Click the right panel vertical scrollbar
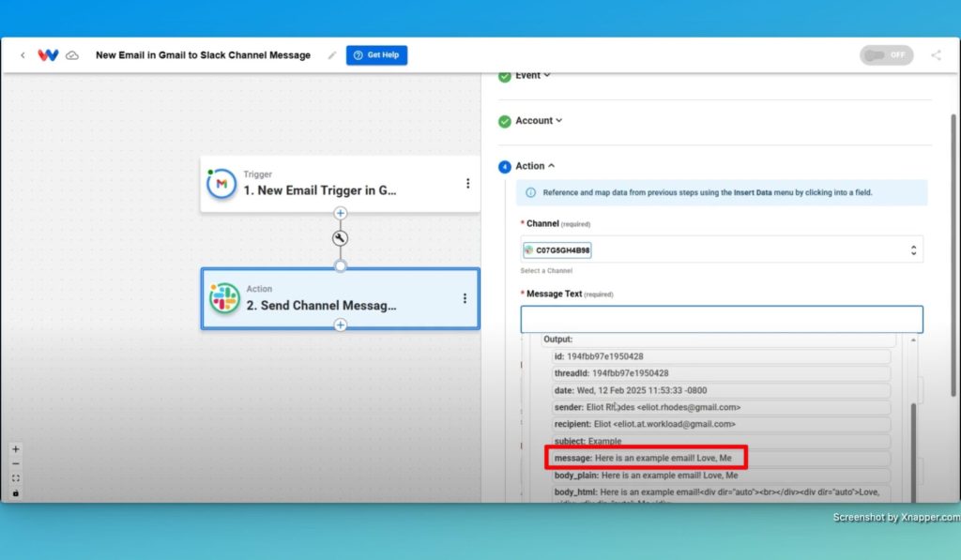Screen dimensions: 961x560 click(953, 255)
